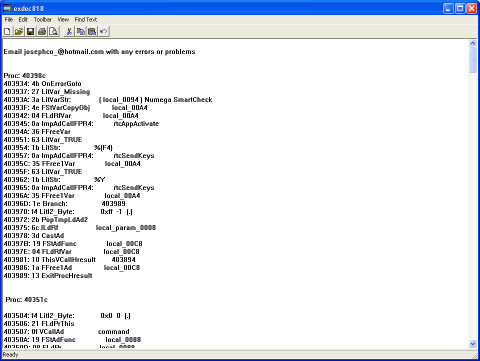The image size is (480, 361).
Task: Click the Print toolbar icon
Action: coord(42,32)
